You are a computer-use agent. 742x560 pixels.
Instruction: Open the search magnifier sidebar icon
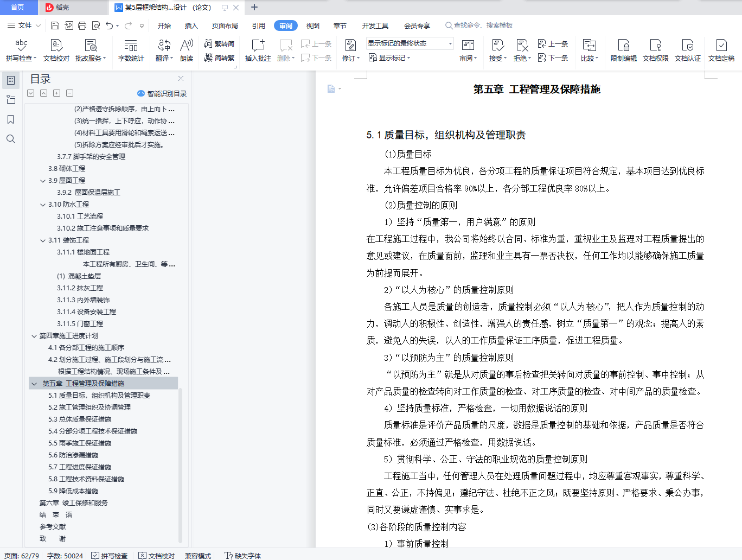10,139
